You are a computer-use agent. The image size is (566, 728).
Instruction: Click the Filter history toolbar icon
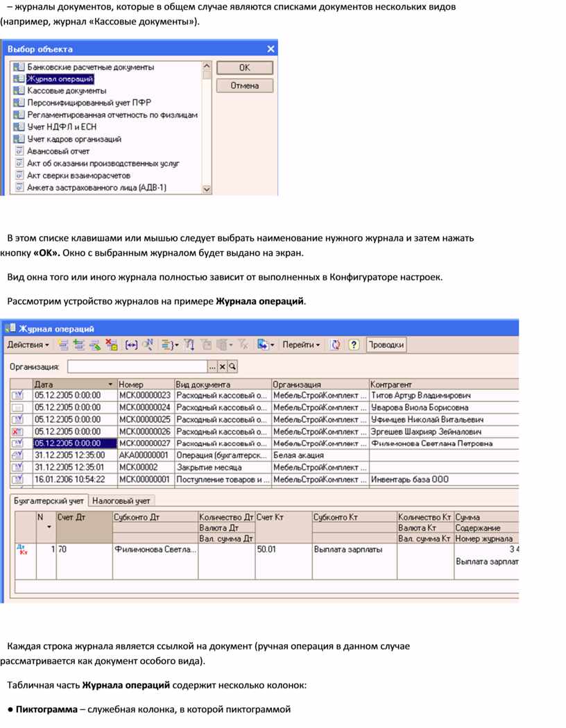pyautogui.click(x=222, y=345)
